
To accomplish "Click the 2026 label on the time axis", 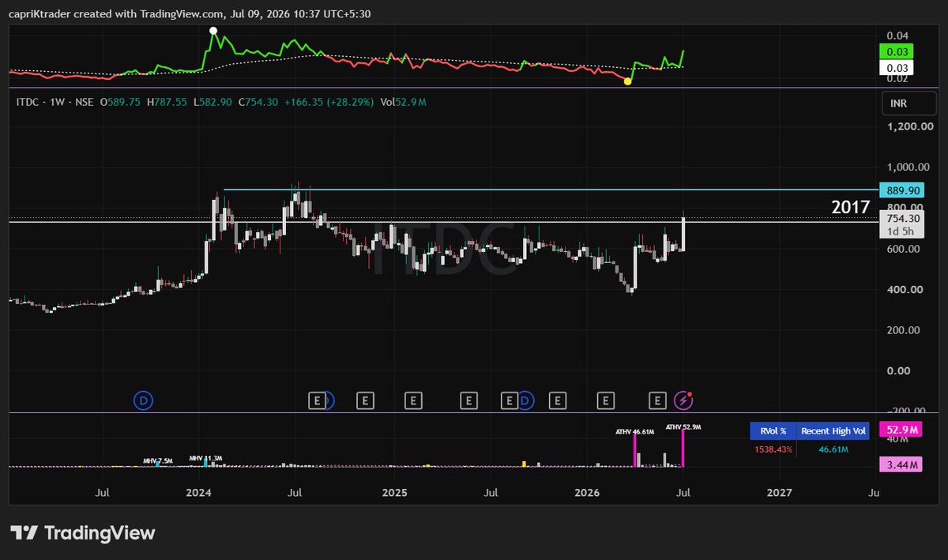I will pyautogui.click(x=587, y=493).
